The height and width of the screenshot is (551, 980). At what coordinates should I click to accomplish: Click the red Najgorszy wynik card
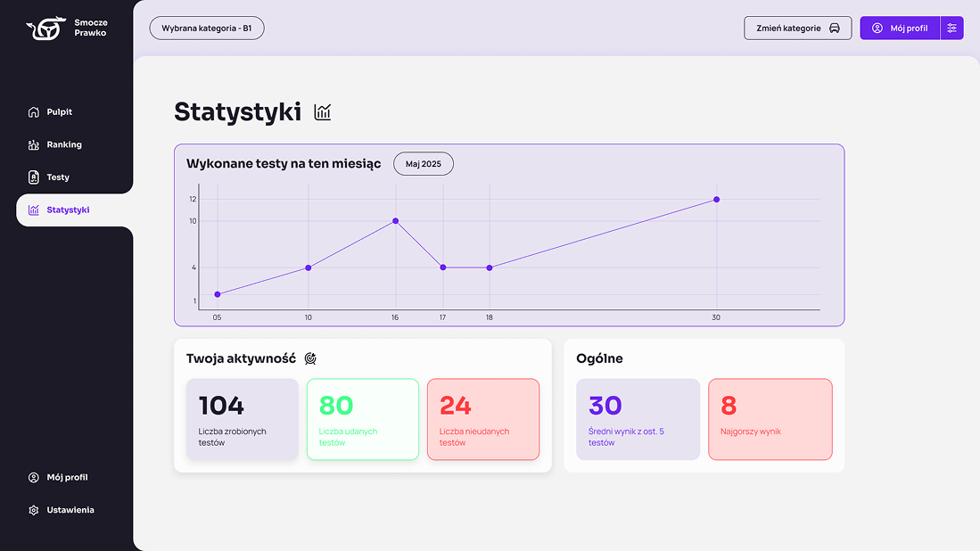[x=770, y=419]
